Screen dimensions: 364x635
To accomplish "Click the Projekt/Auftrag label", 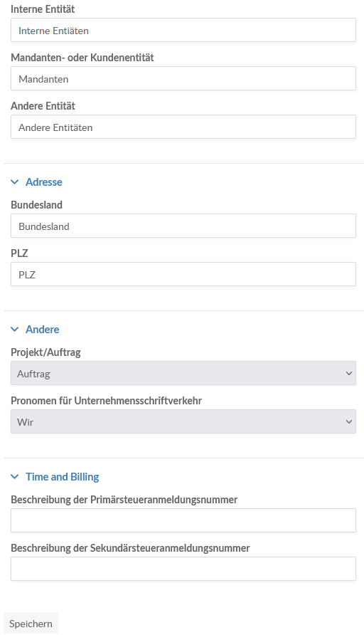I will click(x=45, y=352).
